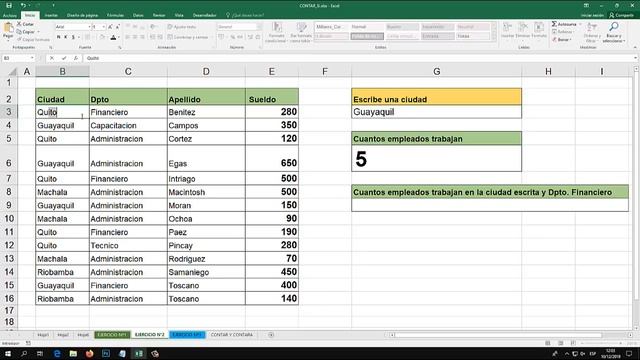Expand the cell styles gallery
Screen dimensions: 640x360
pos(494,39)
